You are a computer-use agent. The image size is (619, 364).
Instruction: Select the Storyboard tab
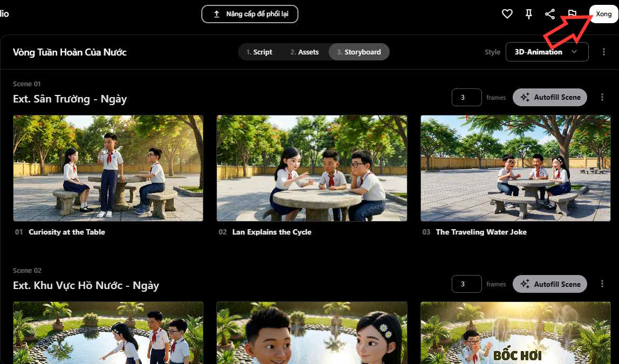359,52
